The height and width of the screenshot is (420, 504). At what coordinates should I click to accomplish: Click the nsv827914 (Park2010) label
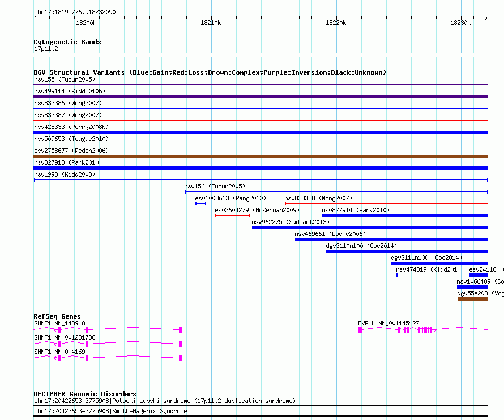tap(356, 210)
